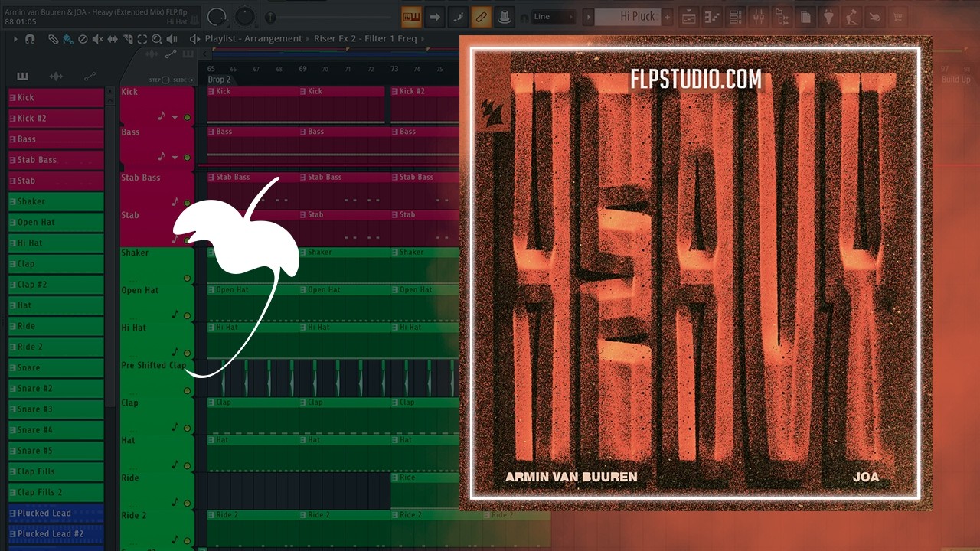
Task: Select the Draw pencil tool
Action: click(53, 39)
